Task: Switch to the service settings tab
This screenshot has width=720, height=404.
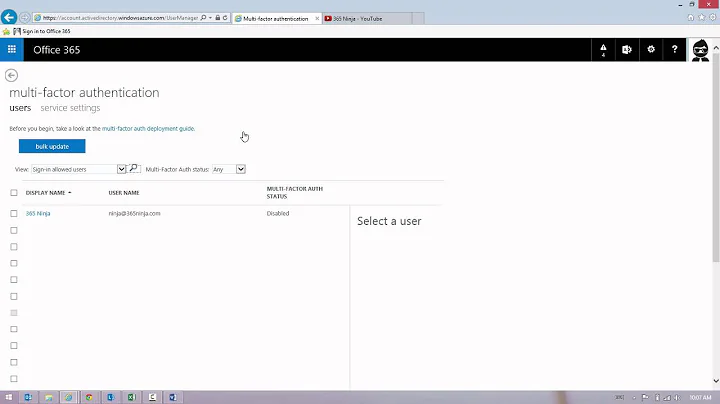Action: (70, 108)
